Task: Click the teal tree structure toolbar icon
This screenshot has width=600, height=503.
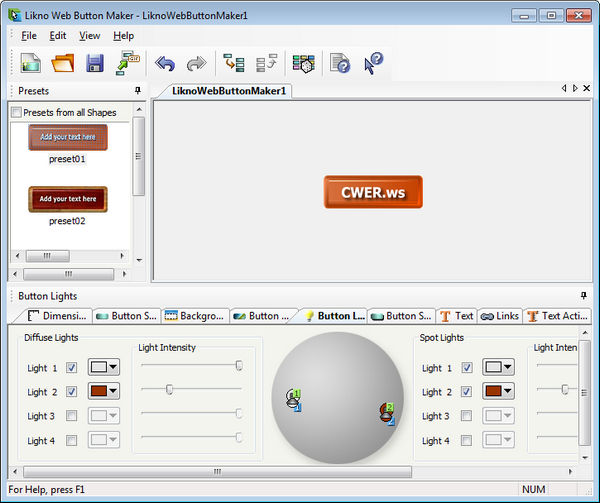Action: pyautogui.click(x=234, y=63)
